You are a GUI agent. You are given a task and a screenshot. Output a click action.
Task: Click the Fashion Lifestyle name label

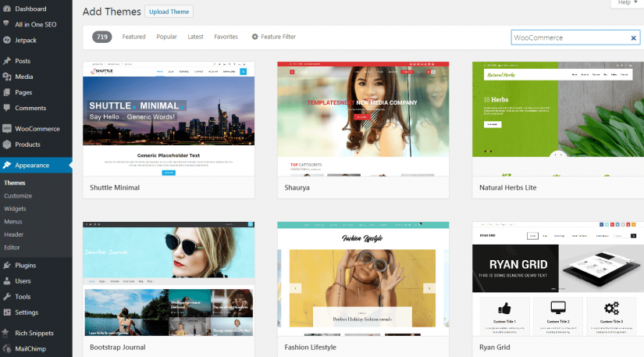(310, 347)
